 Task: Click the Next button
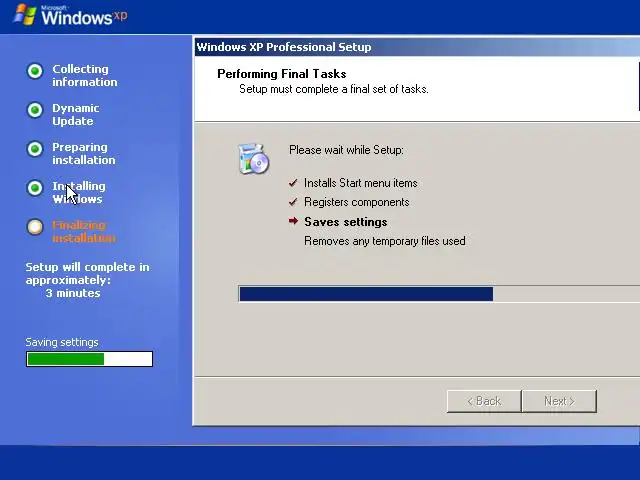[x=559, y=401]
